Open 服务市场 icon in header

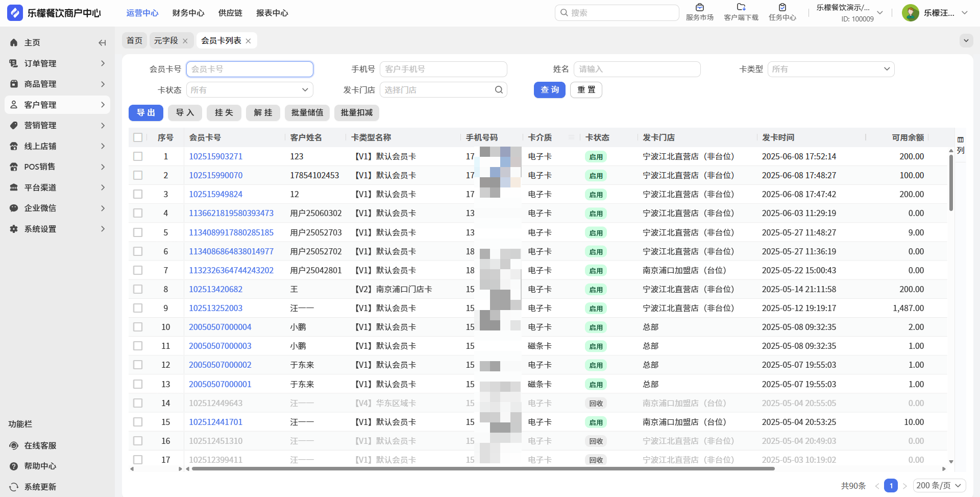[700, 7]
